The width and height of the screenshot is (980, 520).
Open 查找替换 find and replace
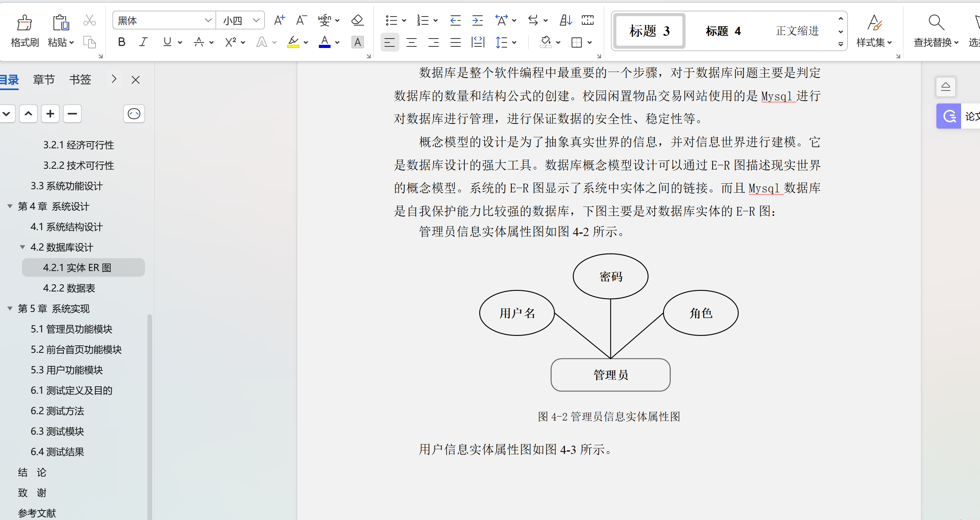point(936,42)
